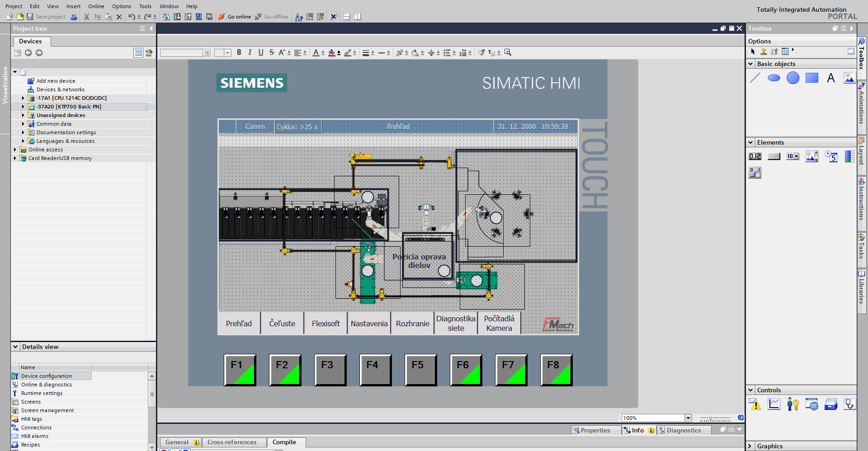868x451 pixels.
Task: Select the Alarm view control
Action: [755, 404]
